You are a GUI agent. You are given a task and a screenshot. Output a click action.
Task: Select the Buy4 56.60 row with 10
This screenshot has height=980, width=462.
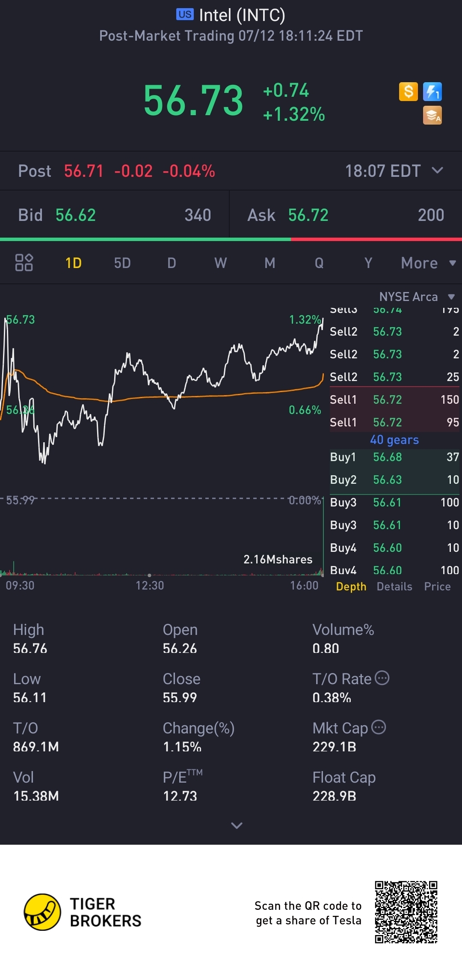[x=394, y=548]
